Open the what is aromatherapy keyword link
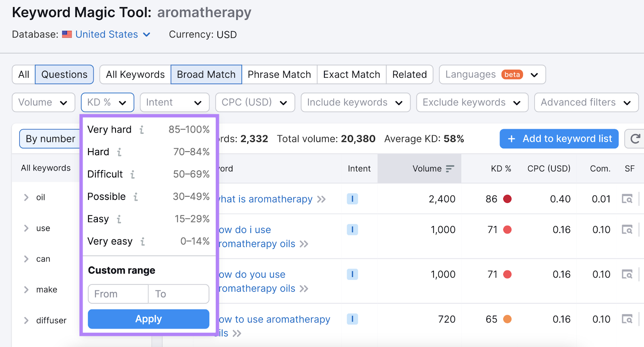This screenshot has width=644, height=347. click(266, 199)
